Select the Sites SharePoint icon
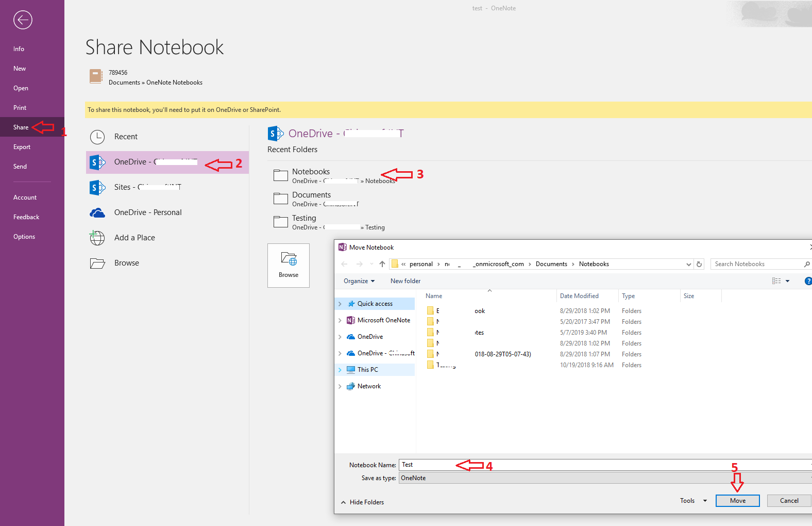The width and height of the screenshot is (812, 526). tap(97, 187)
